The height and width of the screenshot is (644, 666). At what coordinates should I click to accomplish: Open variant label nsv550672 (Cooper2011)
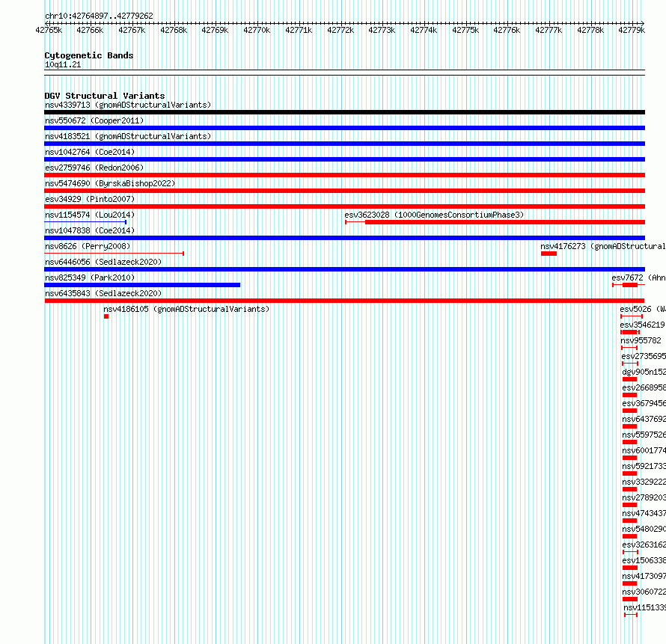(94, 120)
